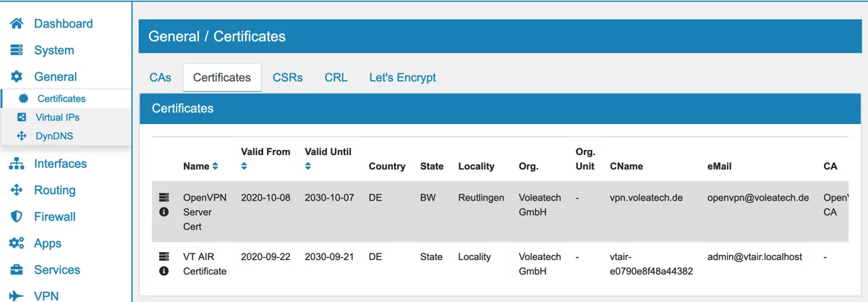Image resolution: width=868 pixels, height=302 pixels.
Task: Click the Apps cogs icon
Action: pos(16,243)
